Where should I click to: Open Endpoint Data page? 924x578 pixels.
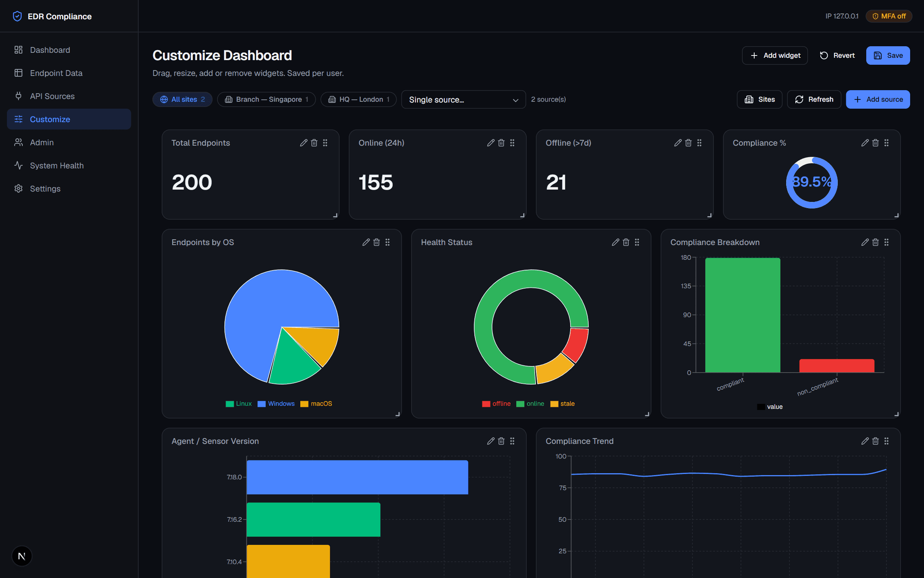pyautogui.click(x=69, y=73)
